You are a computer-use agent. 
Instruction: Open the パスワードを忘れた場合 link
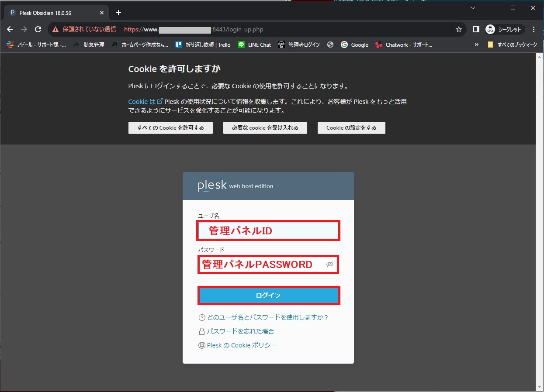(236, 331)
